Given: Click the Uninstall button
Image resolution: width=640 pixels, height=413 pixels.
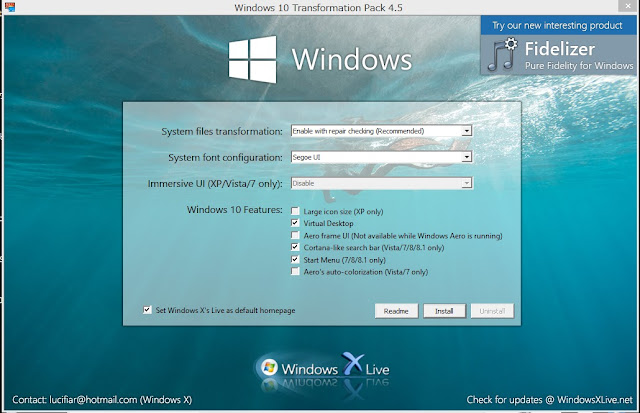Looking at the screenshot, I should (492, 311).
